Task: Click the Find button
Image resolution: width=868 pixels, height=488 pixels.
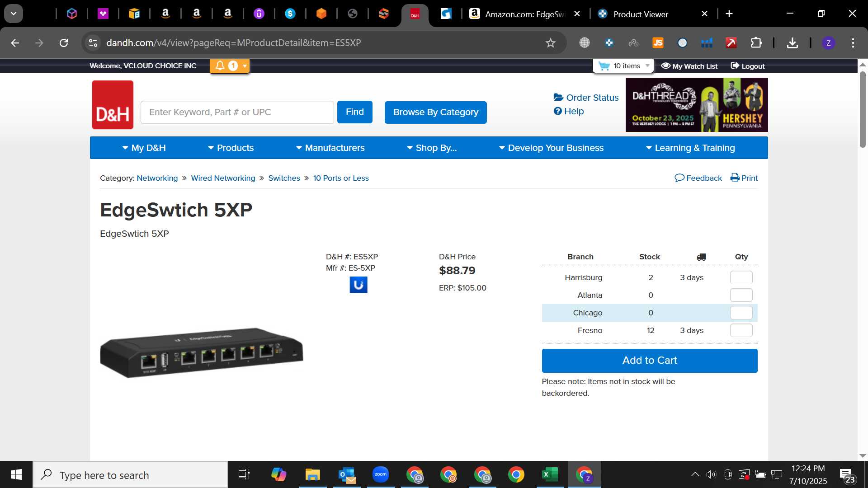Action: [x=355, y=112]
